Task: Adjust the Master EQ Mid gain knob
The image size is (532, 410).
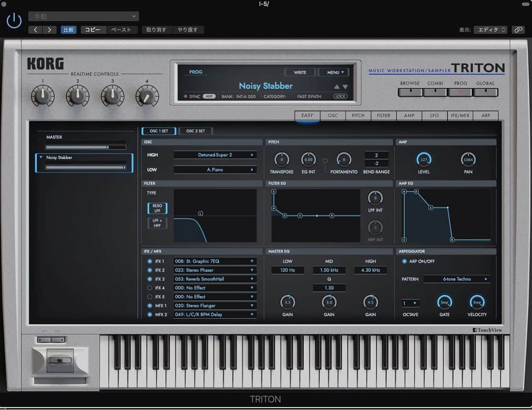Action: tap(329, 302)
